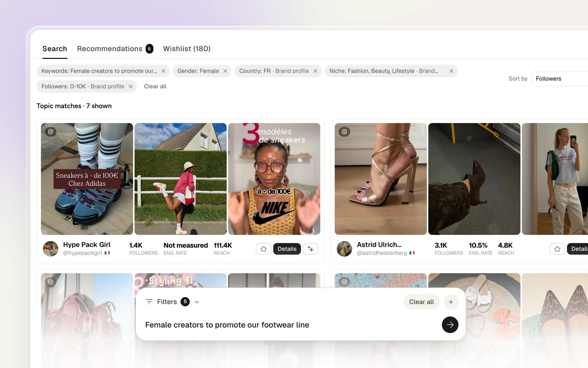Remove the Niche filter chip
The width and height of the screenshot is (588, 368).
451,71
